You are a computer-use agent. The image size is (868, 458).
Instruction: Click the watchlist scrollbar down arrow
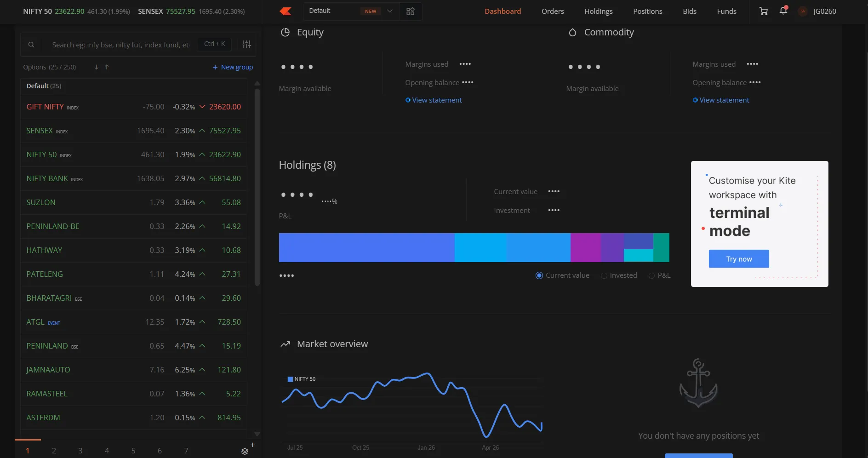257,434
